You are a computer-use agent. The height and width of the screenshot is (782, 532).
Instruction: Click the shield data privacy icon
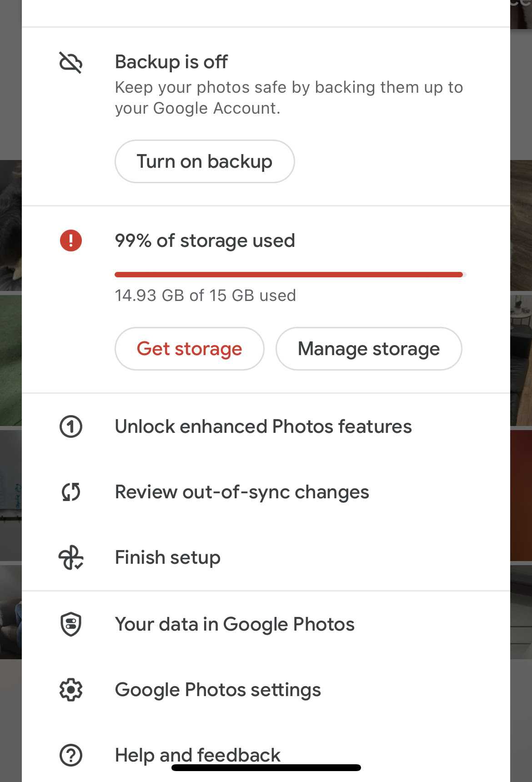(71, 624)
